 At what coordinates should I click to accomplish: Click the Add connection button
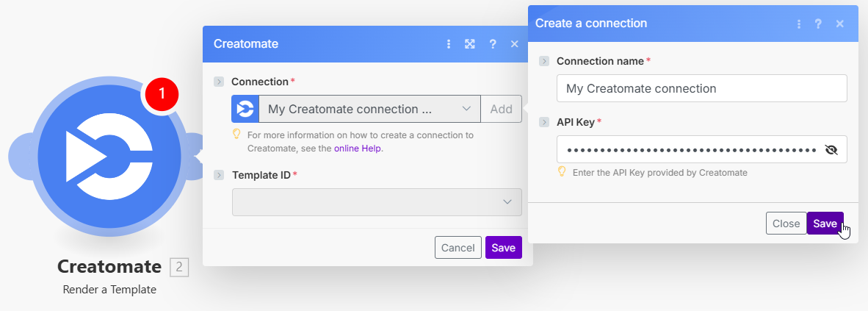click(501, 109)
